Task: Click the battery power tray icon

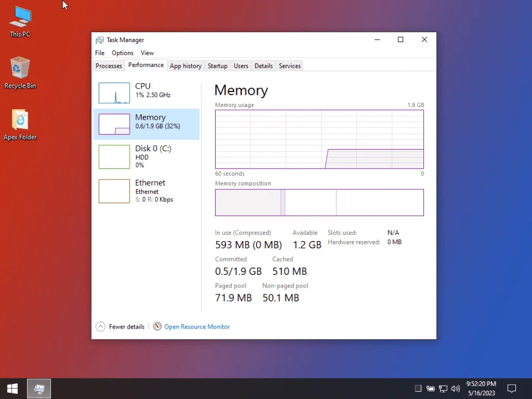Action: (431, 388)
